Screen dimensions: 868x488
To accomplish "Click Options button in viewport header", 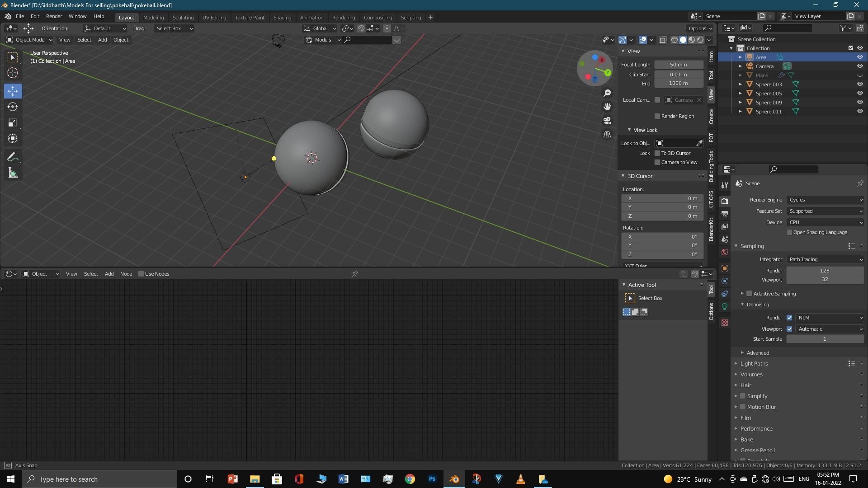I will pyautogui.click(x=701, y=28).
